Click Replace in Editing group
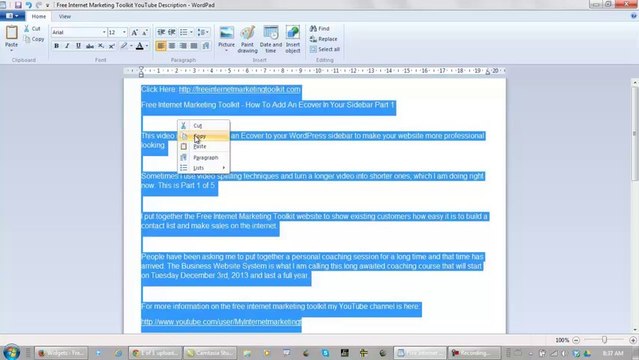Image resolution: width=639 pixels, height=360 pixels. (x=324, y=39)
